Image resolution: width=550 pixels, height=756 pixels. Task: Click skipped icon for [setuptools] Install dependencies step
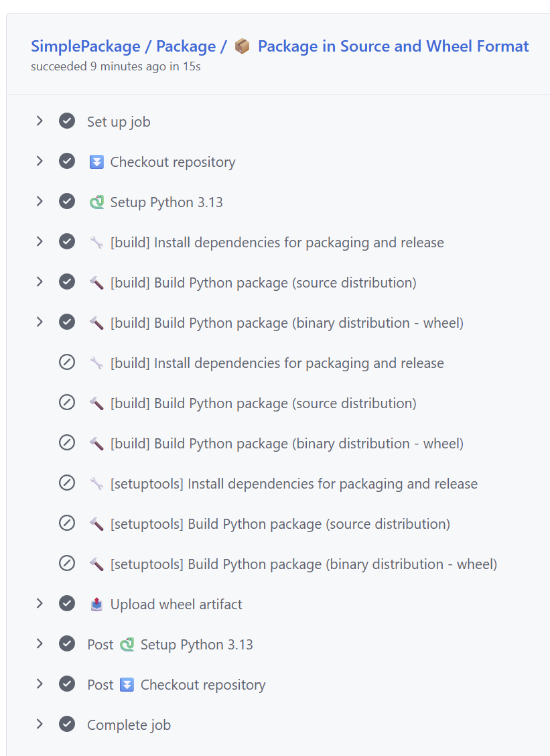67,483
